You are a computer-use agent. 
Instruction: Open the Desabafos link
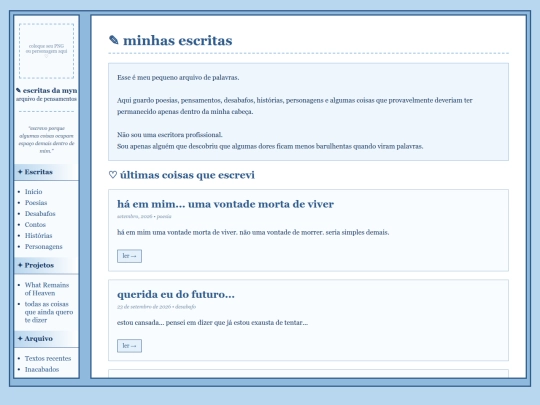pyautogui.click(x=40, y=214)
